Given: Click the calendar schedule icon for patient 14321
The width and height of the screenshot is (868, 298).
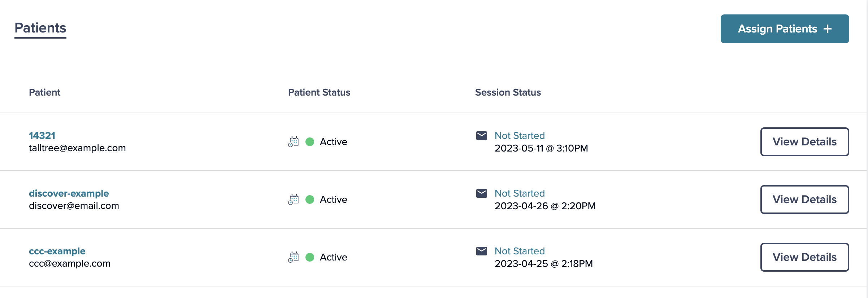Looking at the screenshot, I should pos(294,142).
